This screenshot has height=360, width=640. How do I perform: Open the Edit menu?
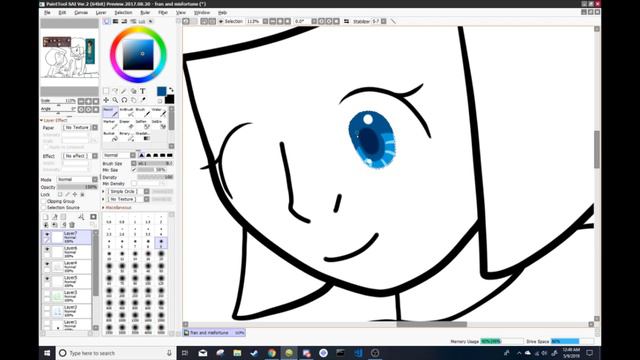pyautogui.click(x=62, y=13)
